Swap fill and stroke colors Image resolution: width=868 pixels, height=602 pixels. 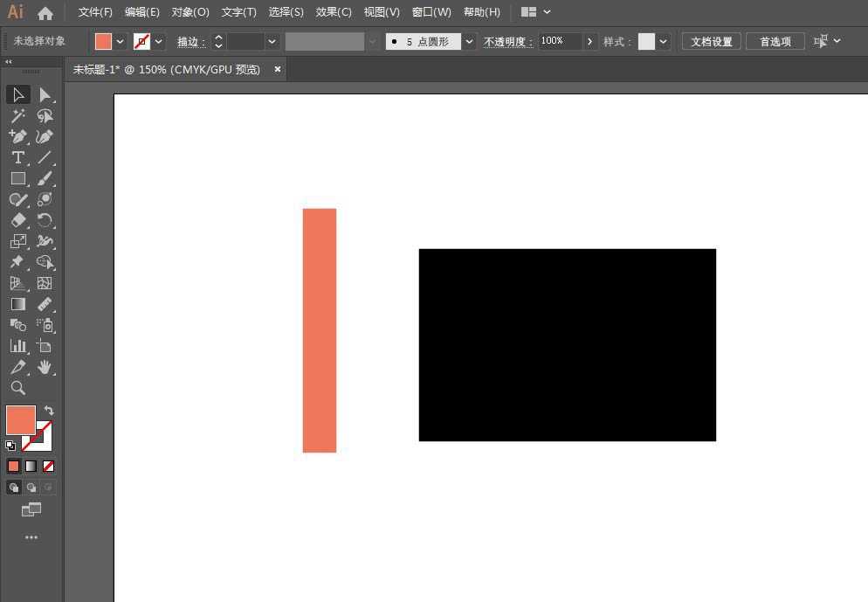49,411
